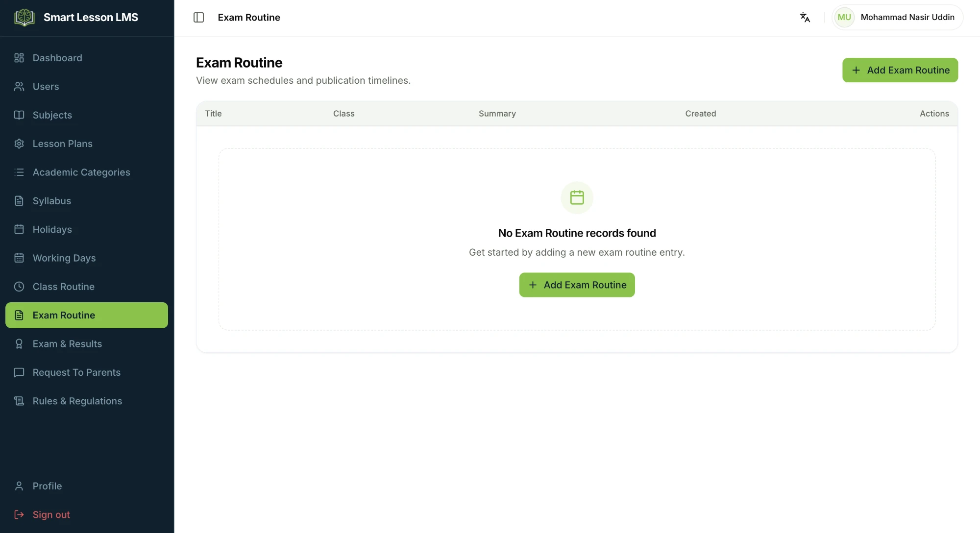Viewport: 980px width, 533px height.
Task: Click "View exam schedules and publication timelines." text
Action: coord(303,80)
